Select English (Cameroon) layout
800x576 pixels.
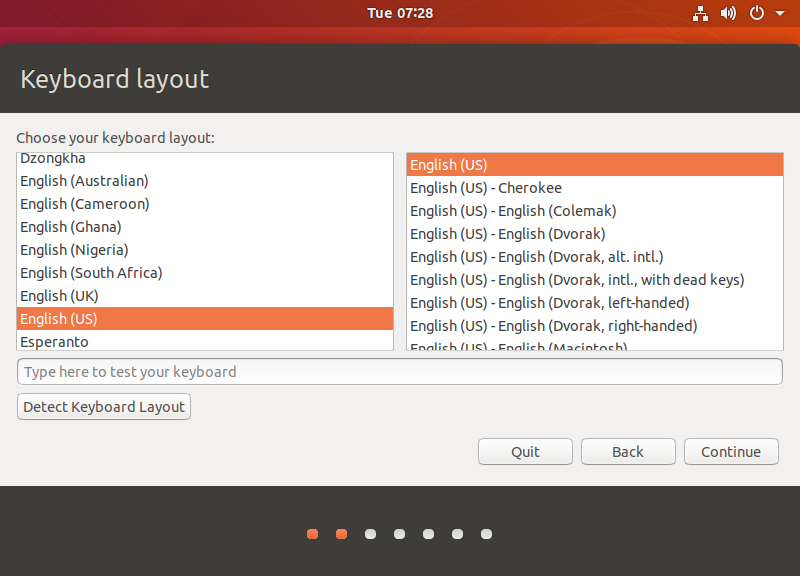[205, 204]
